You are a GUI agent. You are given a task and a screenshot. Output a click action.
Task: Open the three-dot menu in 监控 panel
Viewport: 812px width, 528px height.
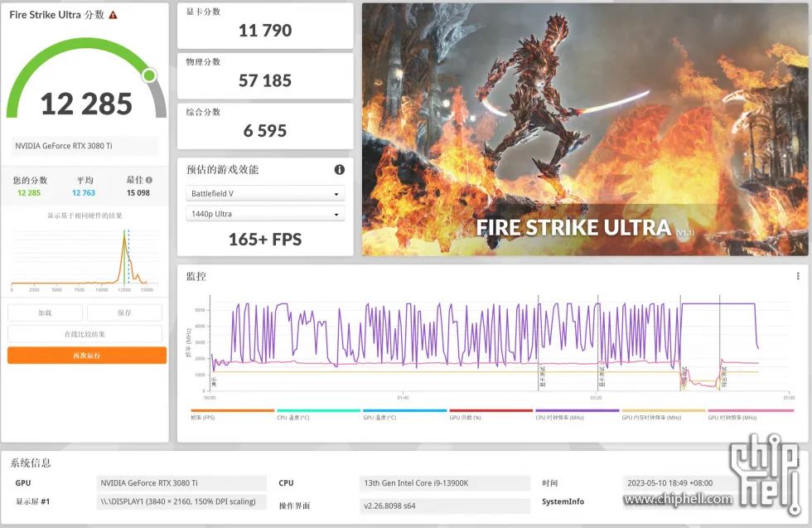click(x=797, y=276)
